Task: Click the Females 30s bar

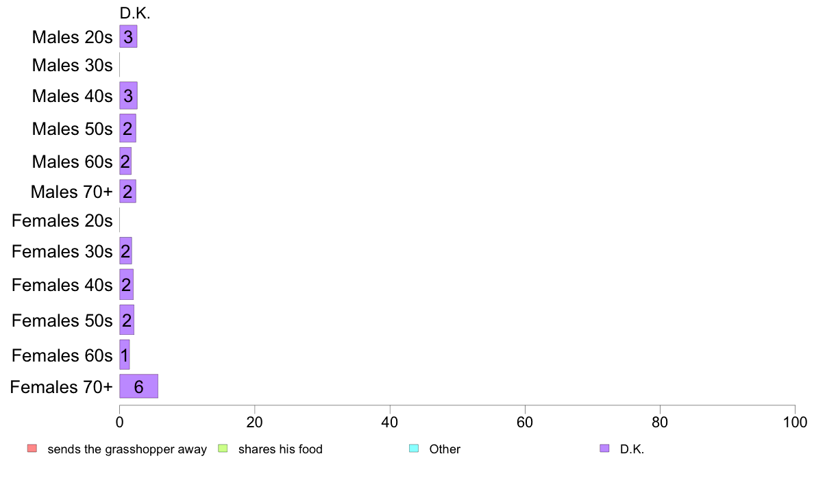Action: coord(125,251)
